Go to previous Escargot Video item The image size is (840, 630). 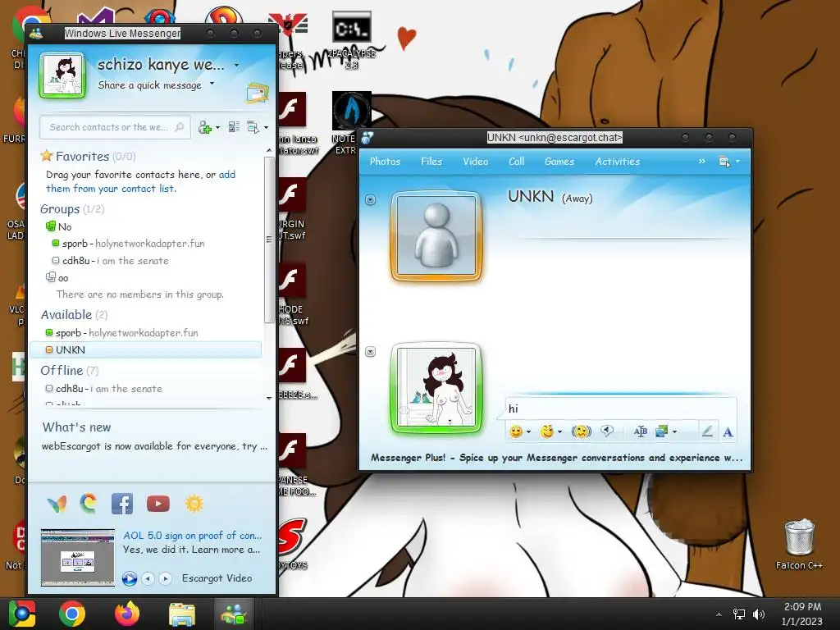coord(148,578)
